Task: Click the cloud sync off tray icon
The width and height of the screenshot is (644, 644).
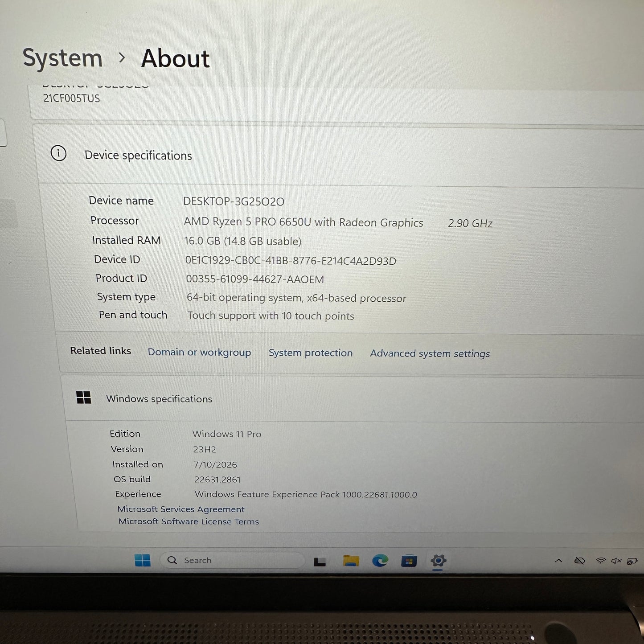Action: [579, 561]
